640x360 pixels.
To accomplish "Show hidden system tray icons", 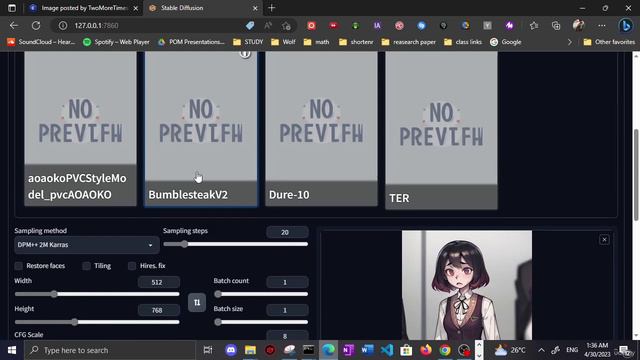I will [541, 350].
